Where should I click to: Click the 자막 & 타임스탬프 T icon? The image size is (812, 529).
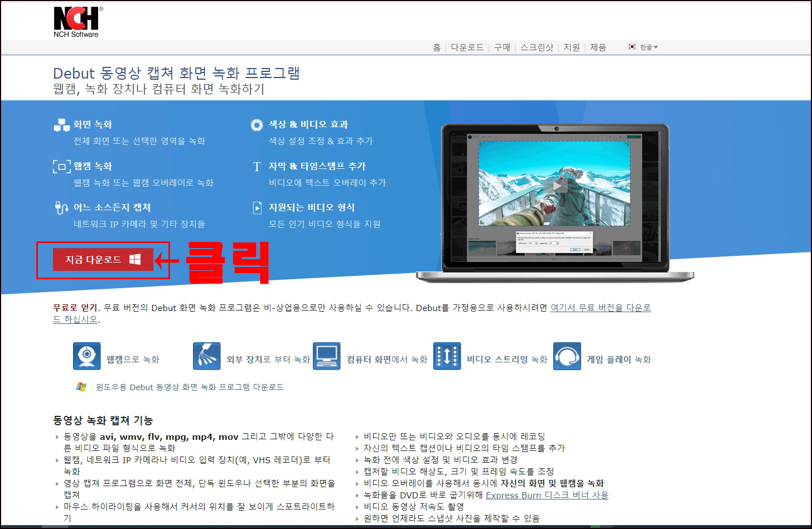point(257,166)
